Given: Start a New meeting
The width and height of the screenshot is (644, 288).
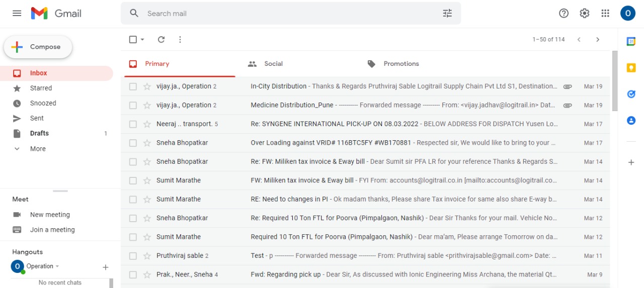Looking at the screenshot, I should click(x=49, y=215).
